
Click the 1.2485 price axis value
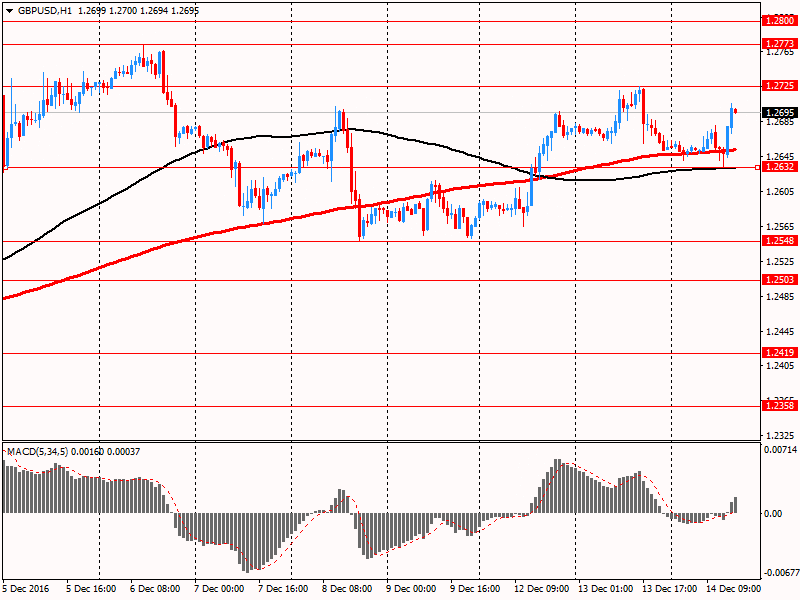(x=780, y=296)
